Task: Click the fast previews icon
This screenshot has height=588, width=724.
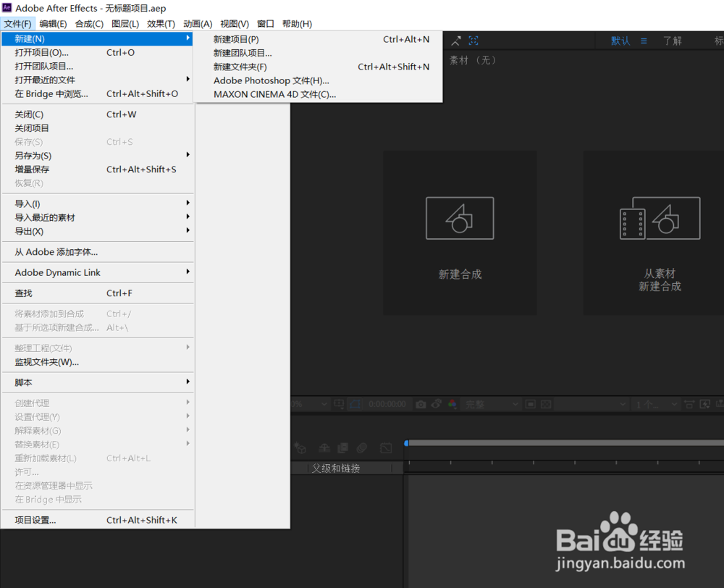Action: (x=705, y=405)
